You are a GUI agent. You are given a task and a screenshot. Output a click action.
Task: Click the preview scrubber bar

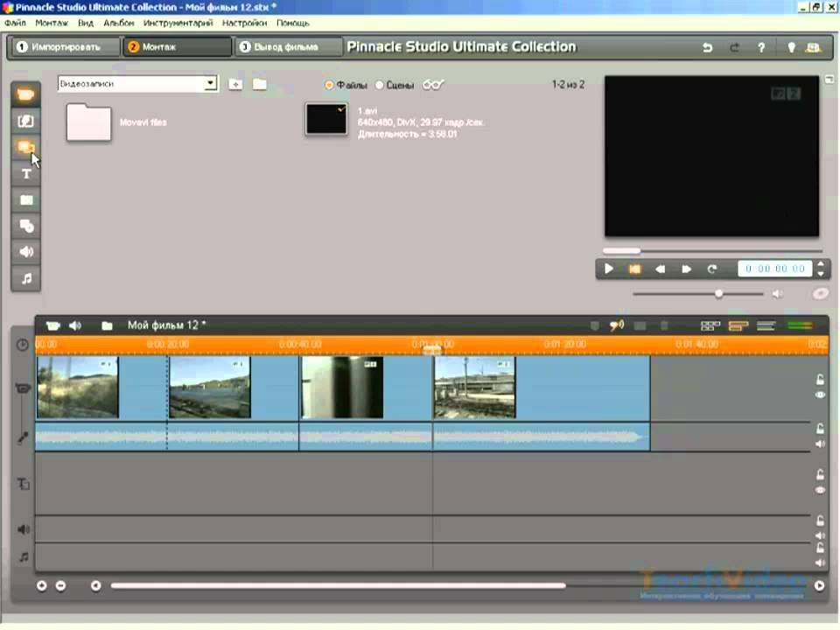pos(712,251)
